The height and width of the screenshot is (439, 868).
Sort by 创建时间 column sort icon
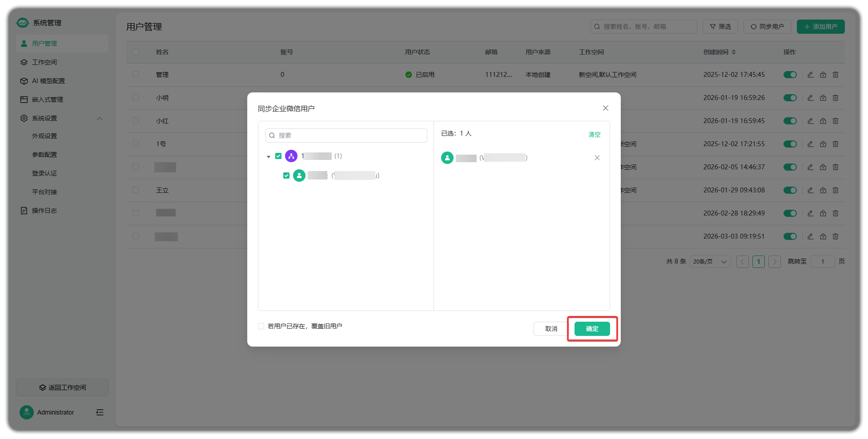[x=734, y=52]
